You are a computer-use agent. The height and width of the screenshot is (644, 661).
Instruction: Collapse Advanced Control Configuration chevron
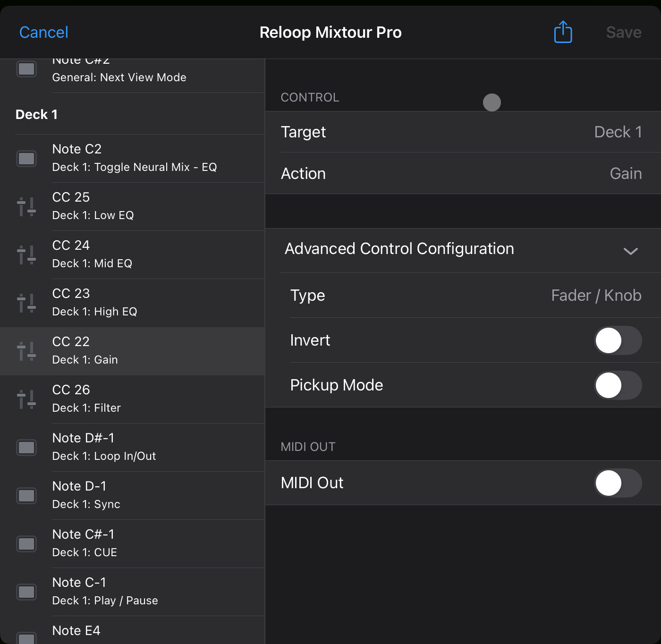pyautogui.click(x=630, y=251)
